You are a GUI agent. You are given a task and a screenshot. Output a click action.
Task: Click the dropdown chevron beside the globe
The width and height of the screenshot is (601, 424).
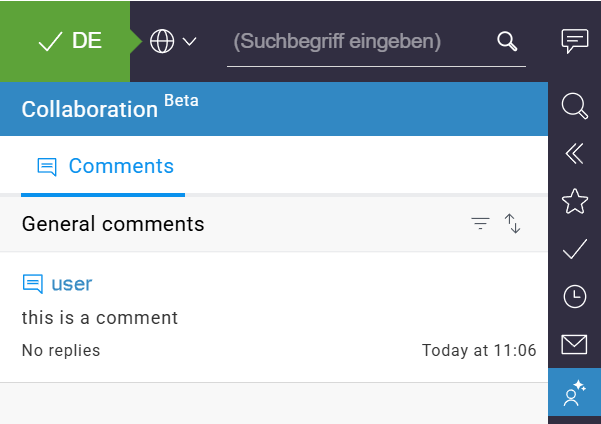click(189, 41)
